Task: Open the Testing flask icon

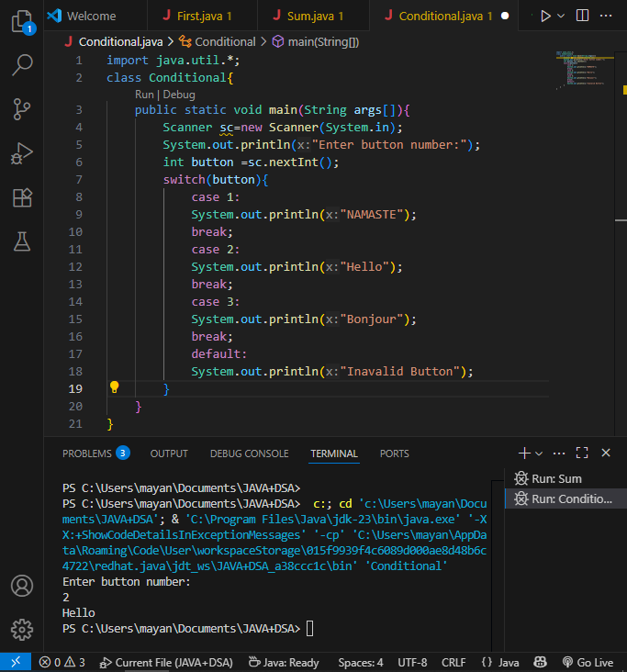Action: 22,241
